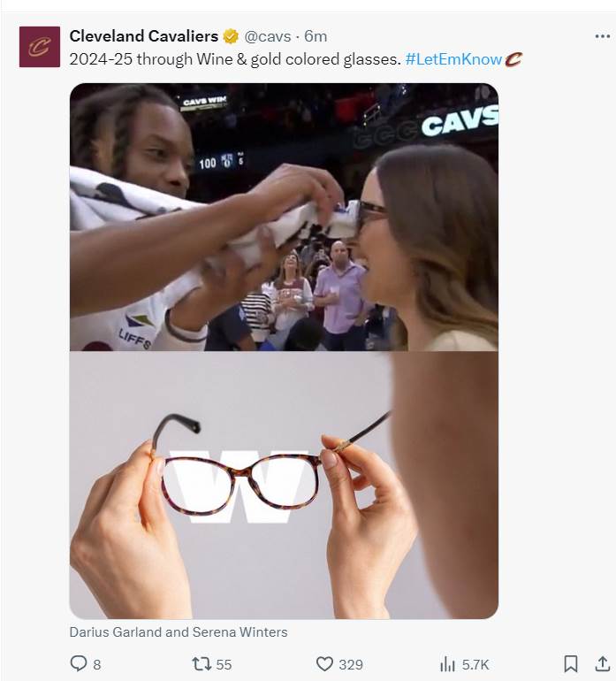
Task: Click the Cavaliers profile avatar logo
Action: [40, 47]
